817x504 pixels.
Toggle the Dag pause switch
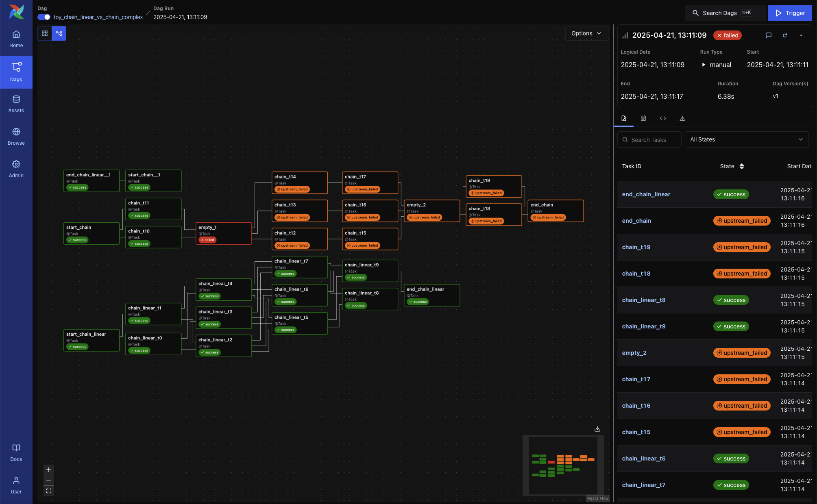(x=44, y=17)
